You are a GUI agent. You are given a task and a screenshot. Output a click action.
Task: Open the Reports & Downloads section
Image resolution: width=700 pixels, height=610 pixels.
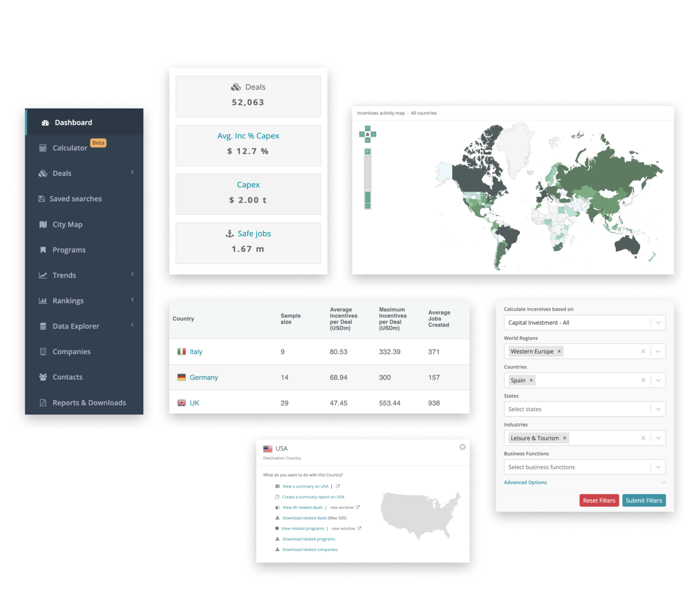[x=89, y=402]
